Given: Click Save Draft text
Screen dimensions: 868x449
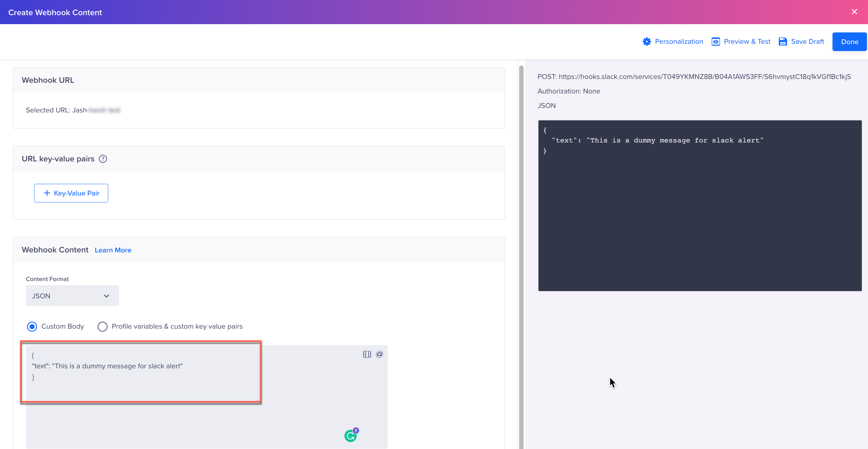Looking at the screenshot, I should click(807, 42).
